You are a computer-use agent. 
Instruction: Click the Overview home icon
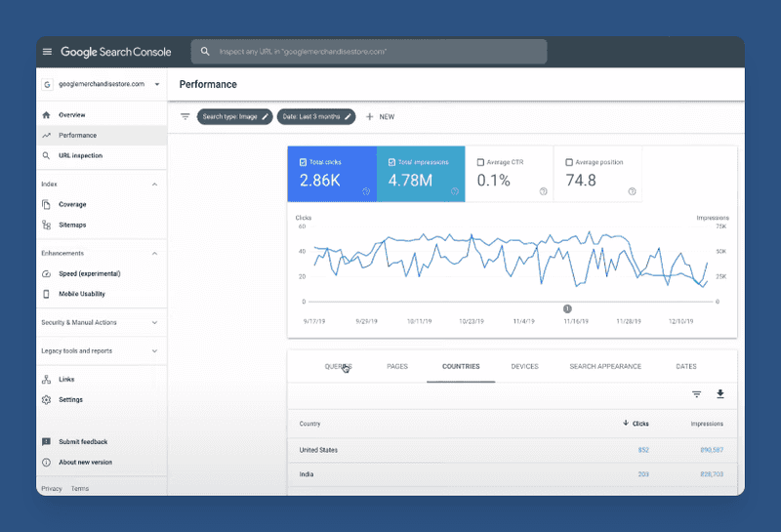coord(46,115)
